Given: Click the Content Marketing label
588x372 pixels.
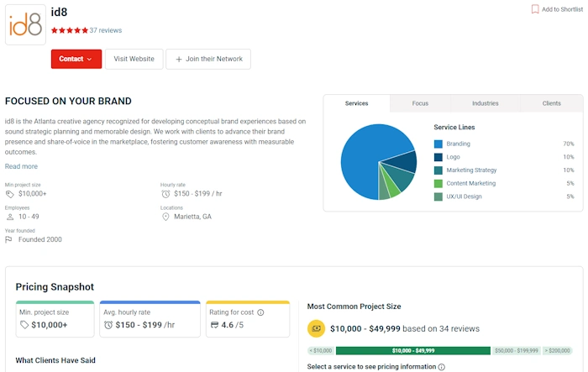Looking at the screenshot, I should [471, 183].
